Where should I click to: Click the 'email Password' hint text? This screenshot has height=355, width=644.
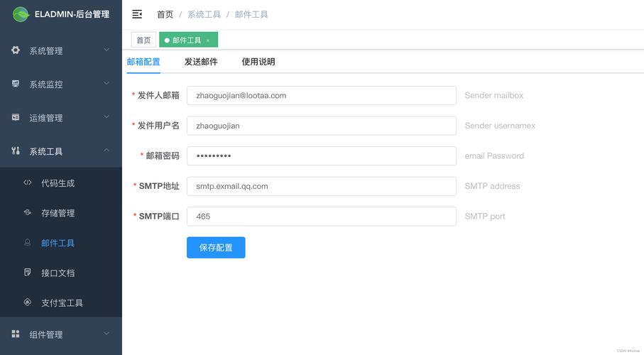[x=494, y=155]
